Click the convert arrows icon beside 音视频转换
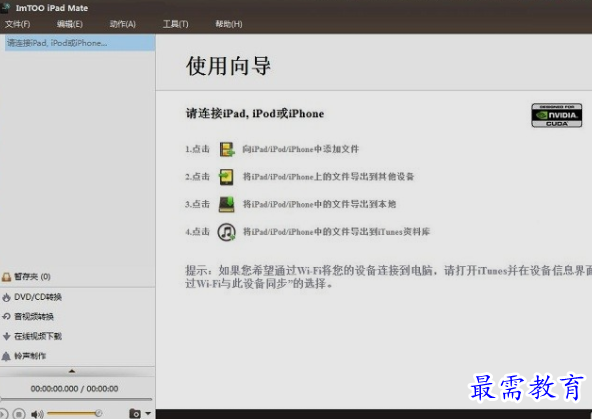 coord(6,317)
